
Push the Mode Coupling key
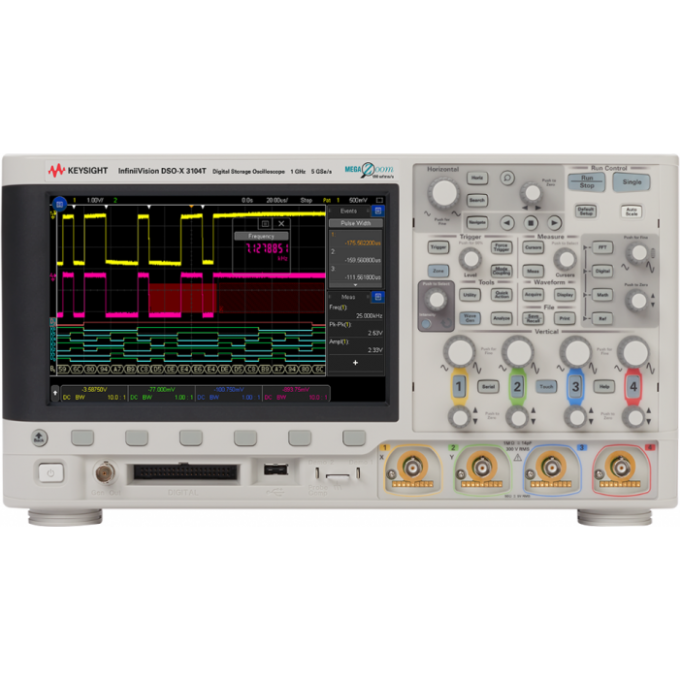point(501,271)
